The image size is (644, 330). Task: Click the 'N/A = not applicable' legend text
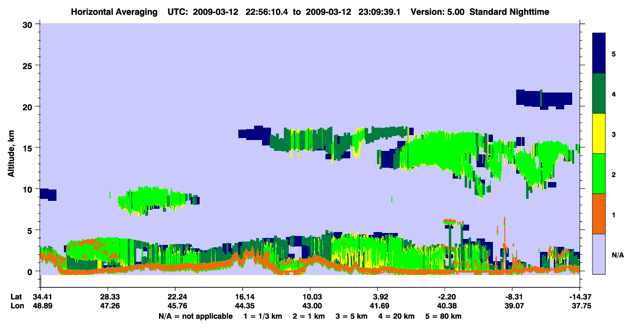tap(195, 316)
